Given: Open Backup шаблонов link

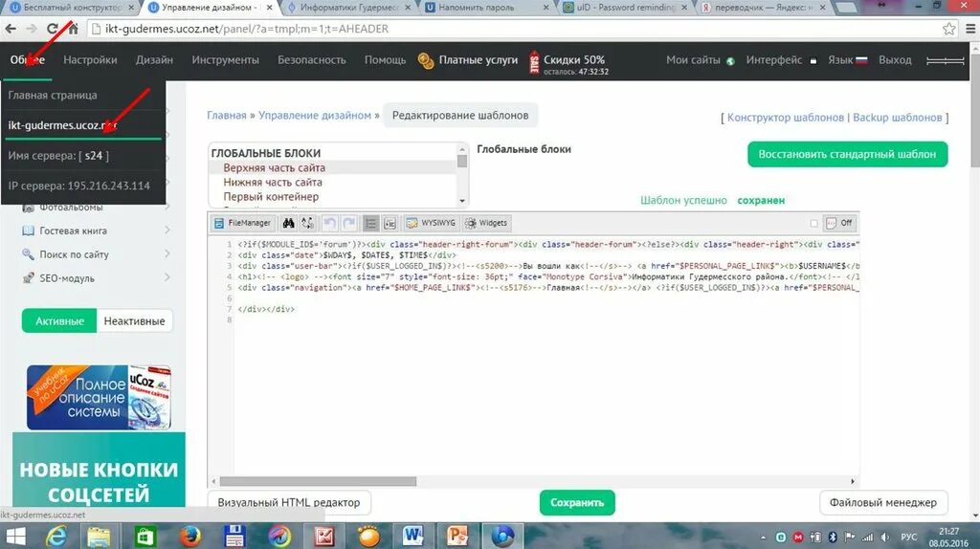Looking at the screenshot, I should tap(897, 118).
